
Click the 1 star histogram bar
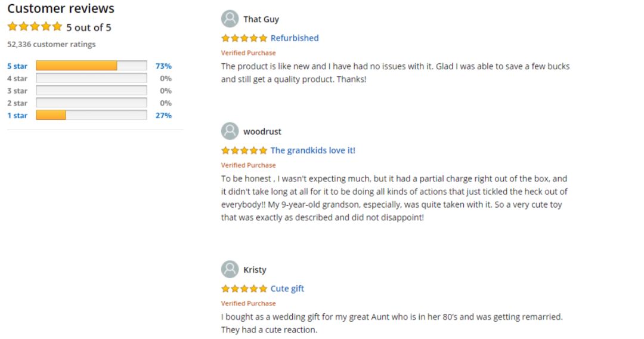91,115
